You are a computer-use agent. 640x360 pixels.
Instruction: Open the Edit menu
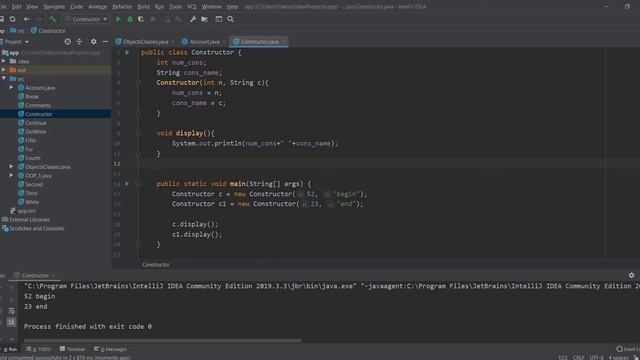[16, 7]
